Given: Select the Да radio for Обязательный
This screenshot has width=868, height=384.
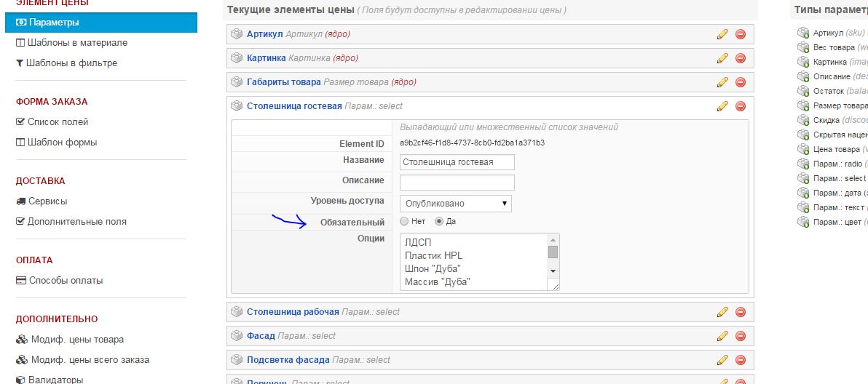Looking at the screenshot, I should (439, 221).
